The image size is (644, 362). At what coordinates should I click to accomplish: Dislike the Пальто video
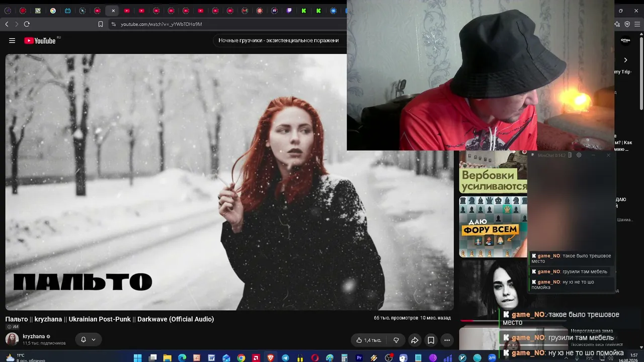pyautogui.click(x=396, y=340)
